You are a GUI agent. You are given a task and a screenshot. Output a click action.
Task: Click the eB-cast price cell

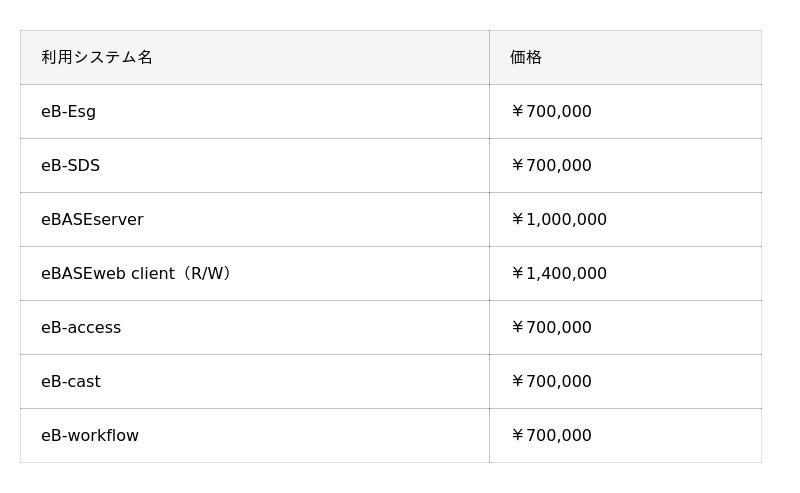click(626, 382)
